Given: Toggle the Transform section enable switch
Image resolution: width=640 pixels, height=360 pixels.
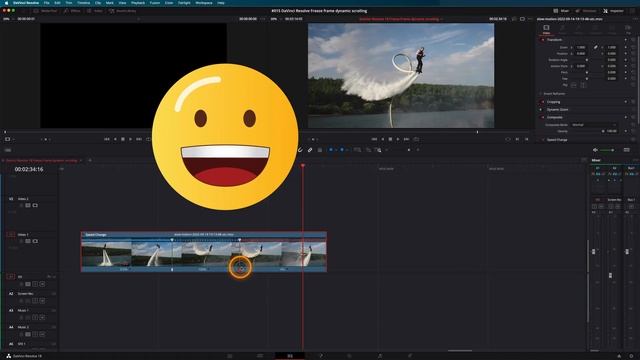Looking at the screenshot, I should coord(542,40).
